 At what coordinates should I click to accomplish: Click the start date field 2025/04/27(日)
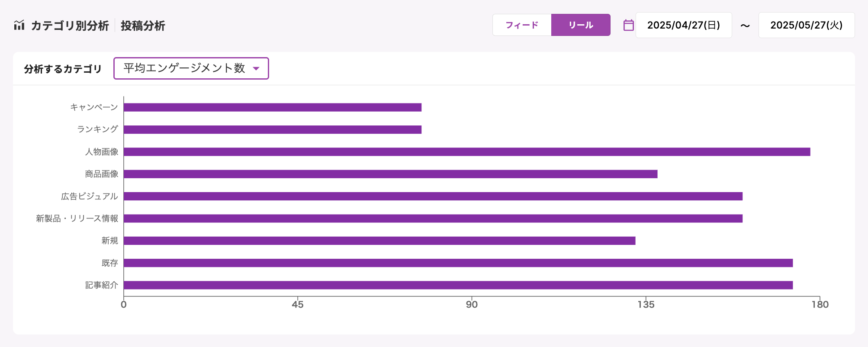683,25
